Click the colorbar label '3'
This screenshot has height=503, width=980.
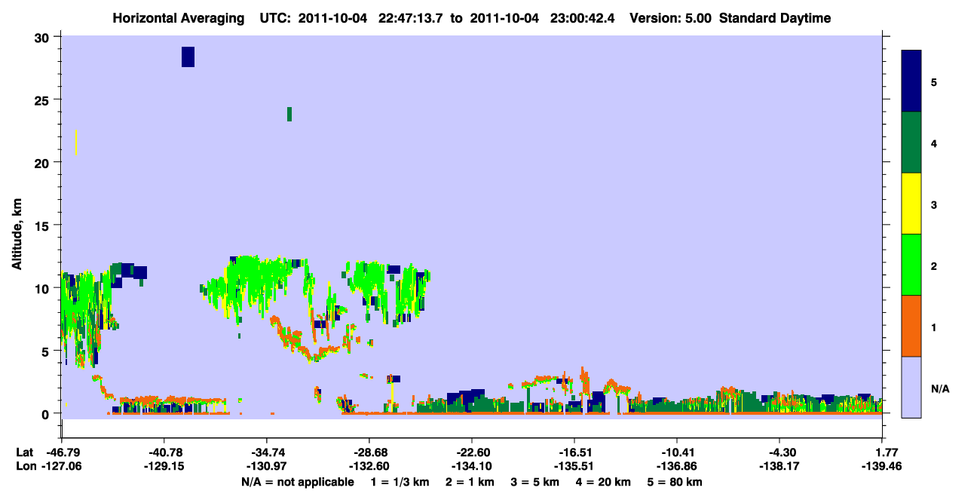pyautogui.click(x=934, y=204)
